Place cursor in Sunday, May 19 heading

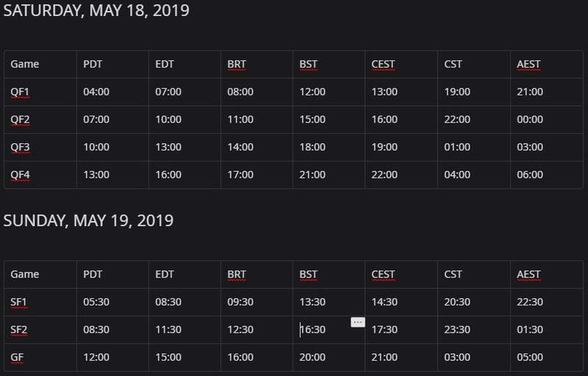pos(88,220)
